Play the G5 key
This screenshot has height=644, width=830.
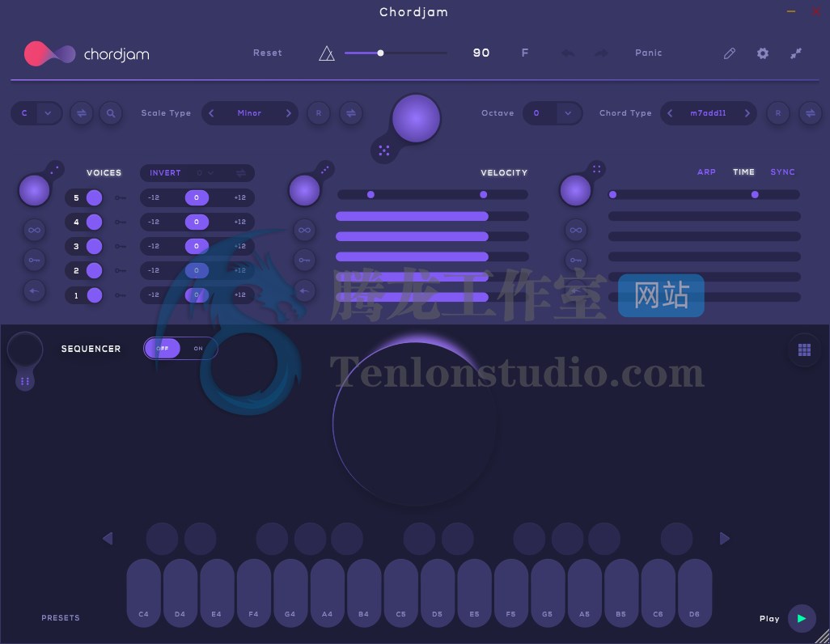click(548, 593)
